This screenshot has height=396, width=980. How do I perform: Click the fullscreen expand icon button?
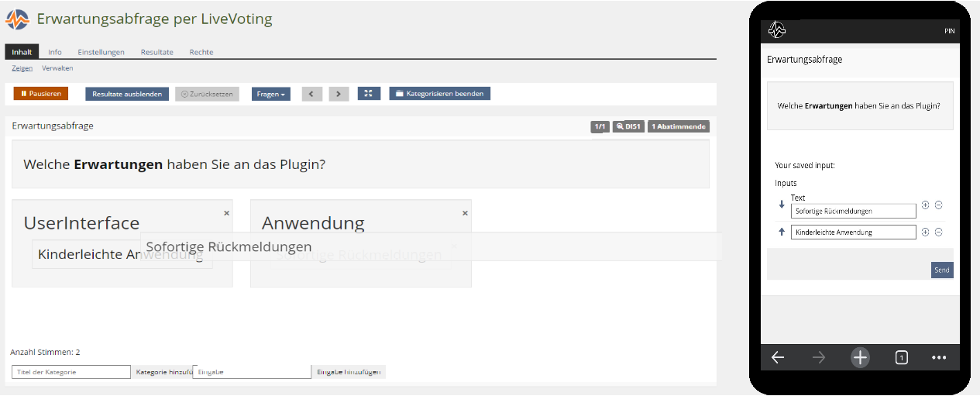(369, 94)
